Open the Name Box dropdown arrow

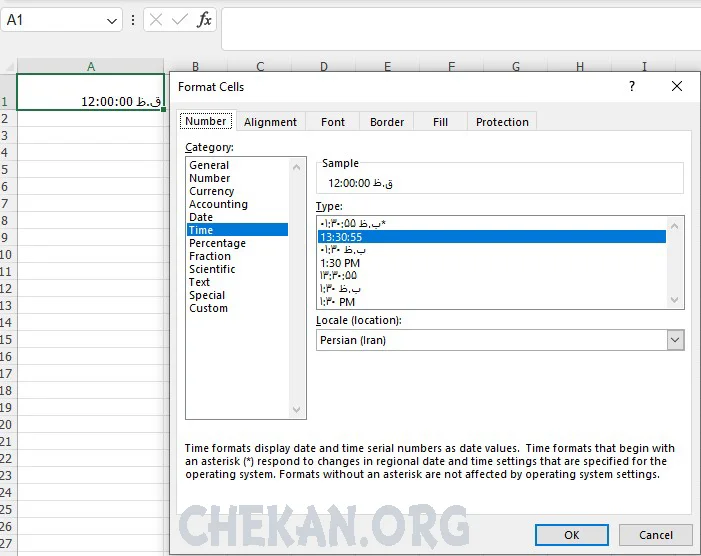coord(112,21)
